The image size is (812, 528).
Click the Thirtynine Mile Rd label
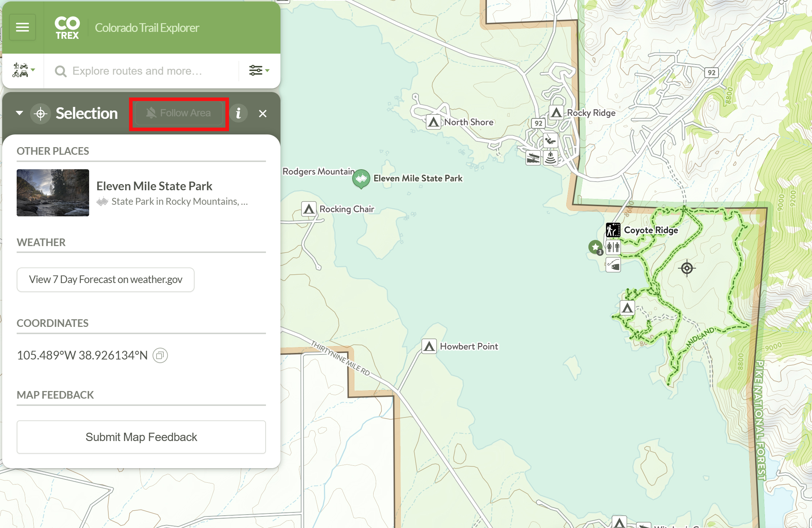(341, 358)
